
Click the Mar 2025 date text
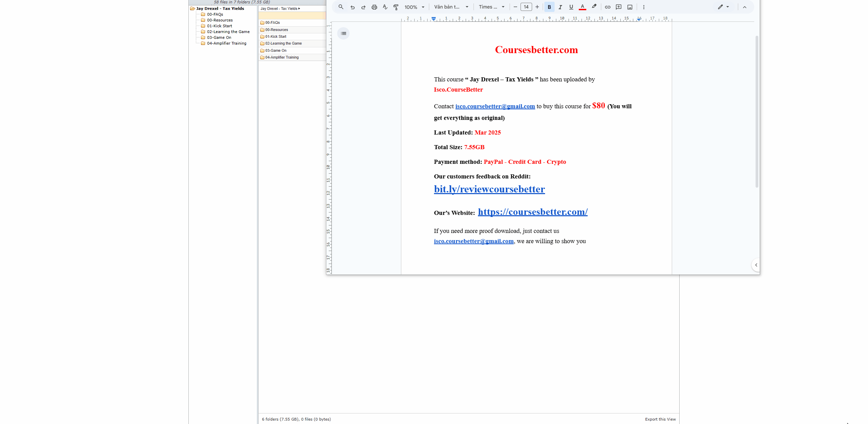[487, 132]
